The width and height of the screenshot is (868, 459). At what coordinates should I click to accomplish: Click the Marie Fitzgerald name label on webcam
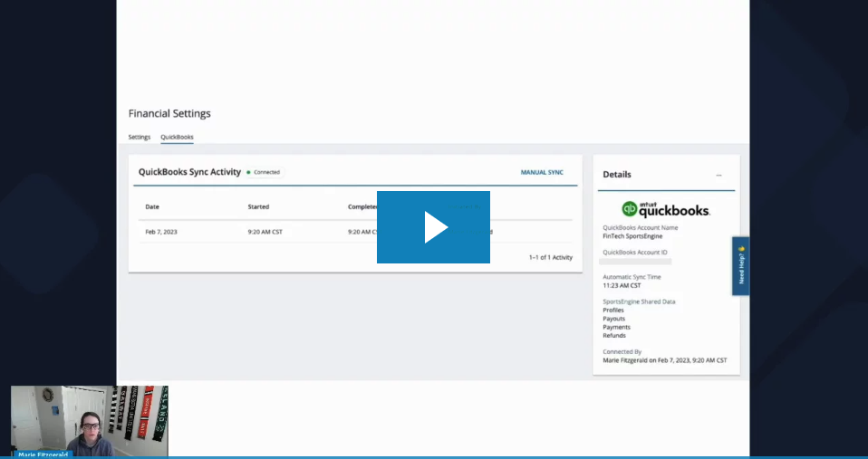click(x=42, y=454)
